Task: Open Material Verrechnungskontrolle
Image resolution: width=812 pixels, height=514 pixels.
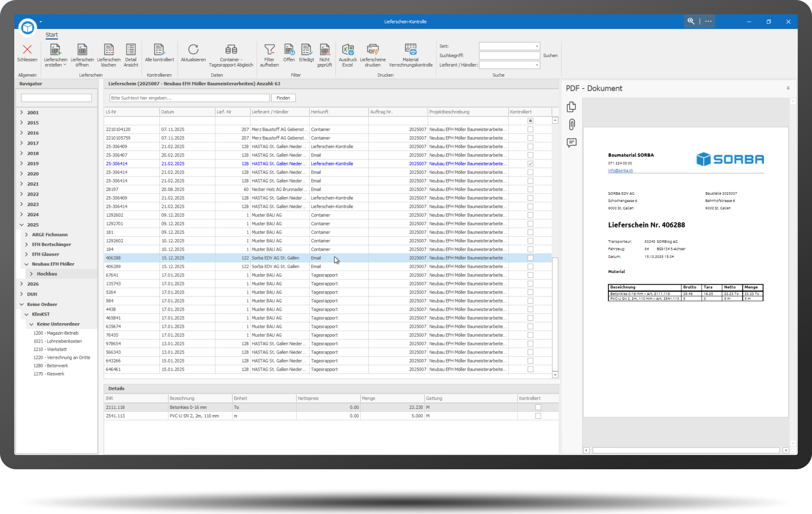Action: [410, 50]
